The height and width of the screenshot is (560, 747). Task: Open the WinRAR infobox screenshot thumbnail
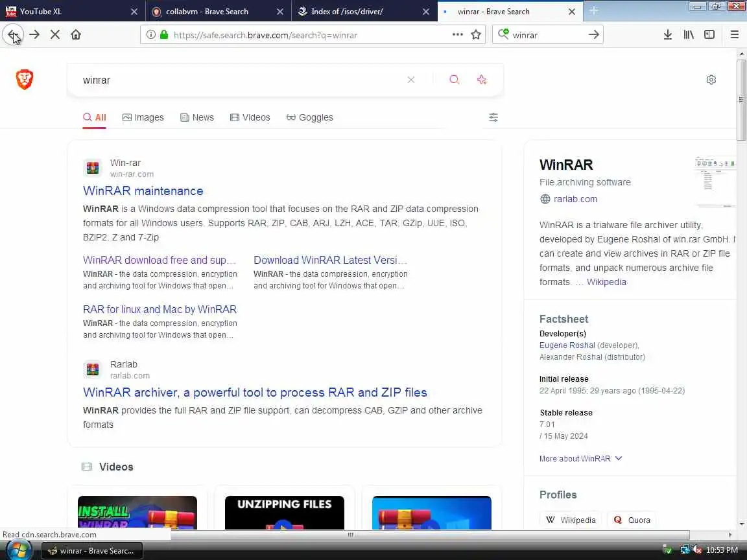pyautogui.click(x=715, y=182)
